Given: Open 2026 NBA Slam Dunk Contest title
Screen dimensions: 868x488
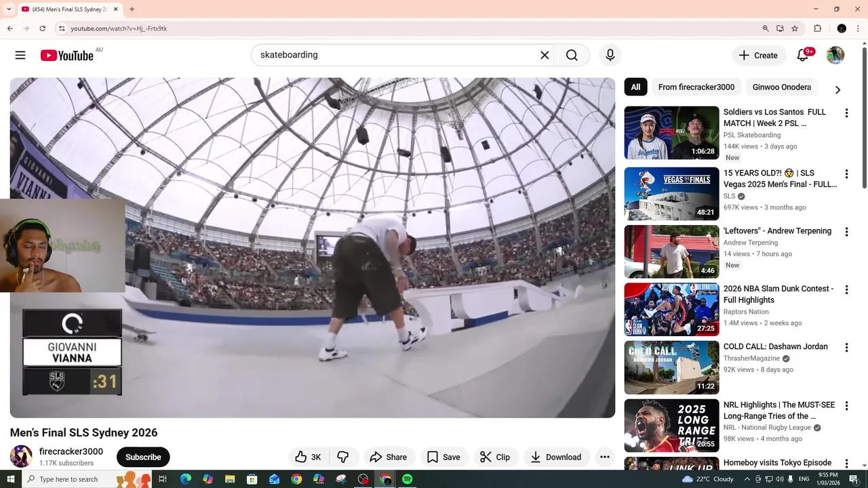Looking at the screenshot, I should point(778,294).
